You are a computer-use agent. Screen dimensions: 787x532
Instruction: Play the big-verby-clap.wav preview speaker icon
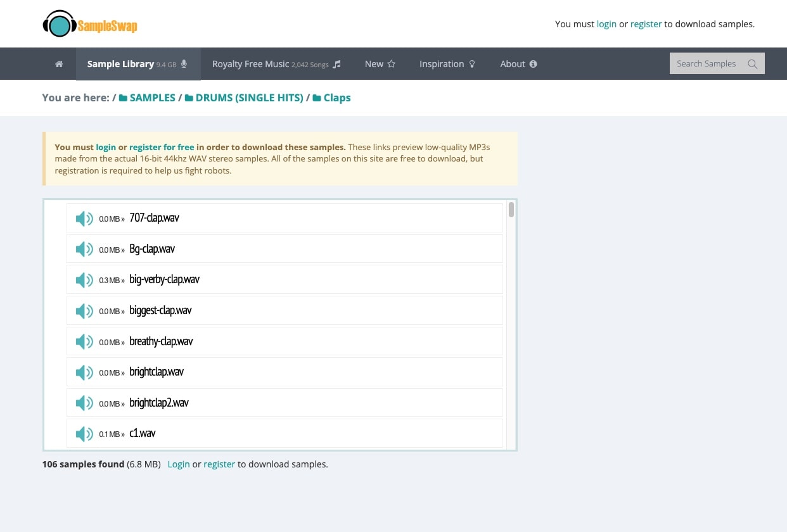click(84, 280)
